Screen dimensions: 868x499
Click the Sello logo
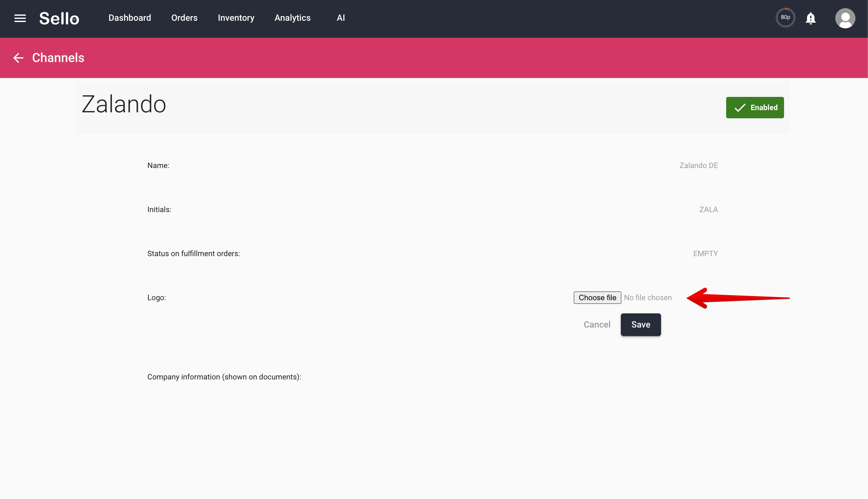[59, 18]
